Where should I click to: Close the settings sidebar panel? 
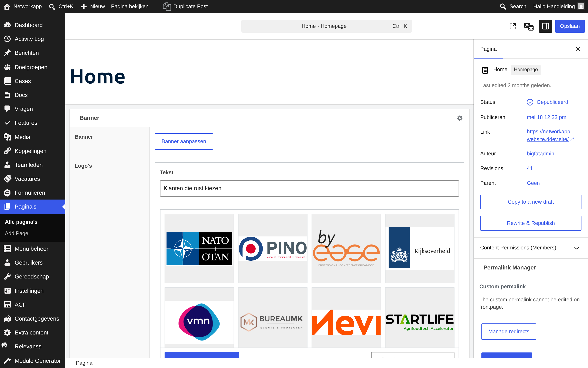pyautogui.click(x=578, y=49)
